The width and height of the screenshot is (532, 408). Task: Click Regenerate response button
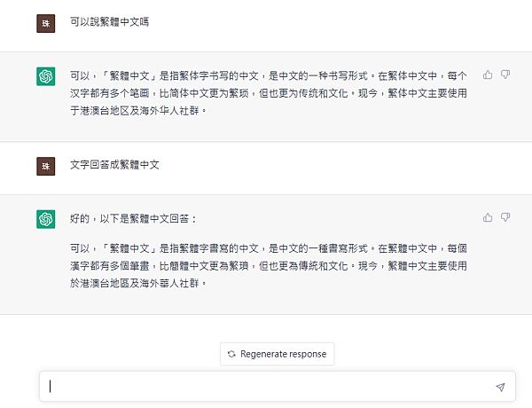tap(278, 354)
